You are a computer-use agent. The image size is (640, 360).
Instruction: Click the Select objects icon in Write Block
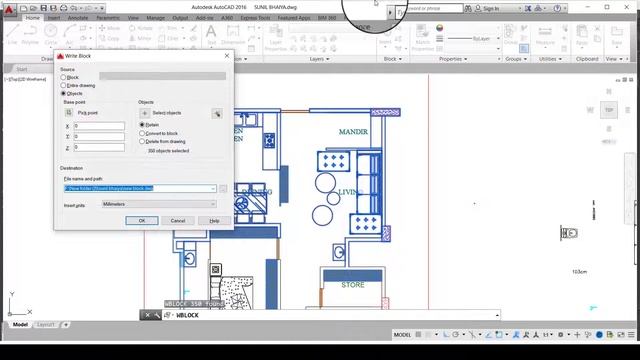(144, 113)
